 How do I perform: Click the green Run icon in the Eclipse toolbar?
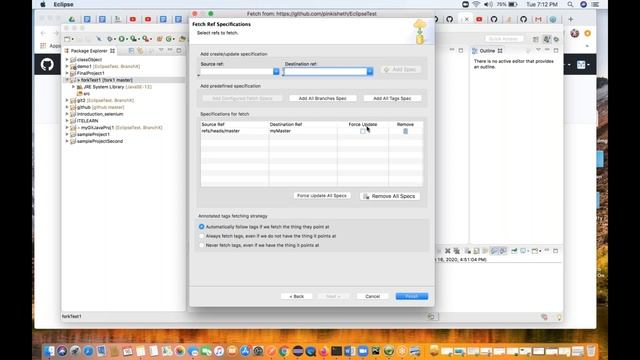point(121,39)
